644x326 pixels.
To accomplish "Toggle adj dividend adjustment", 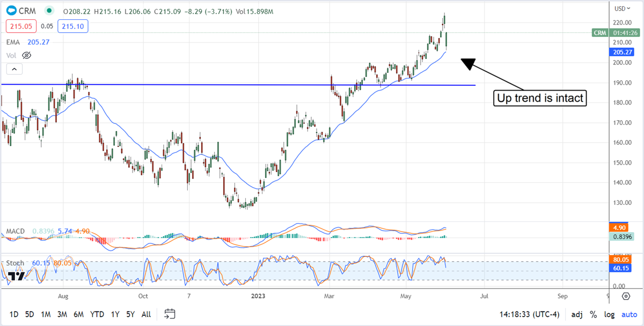I will coord(577,314).
